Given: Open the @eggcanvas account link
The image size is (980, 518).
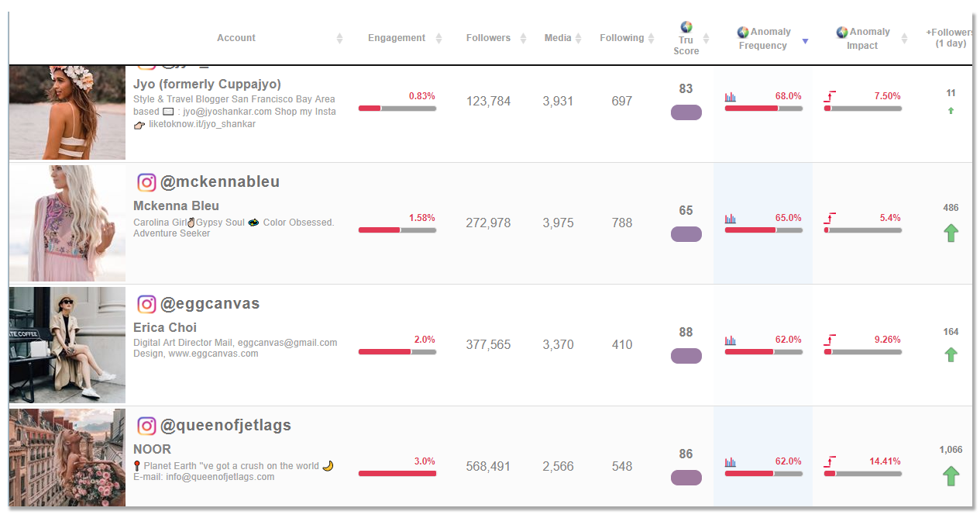Looking at the screenshot, I should click(210, 304).
